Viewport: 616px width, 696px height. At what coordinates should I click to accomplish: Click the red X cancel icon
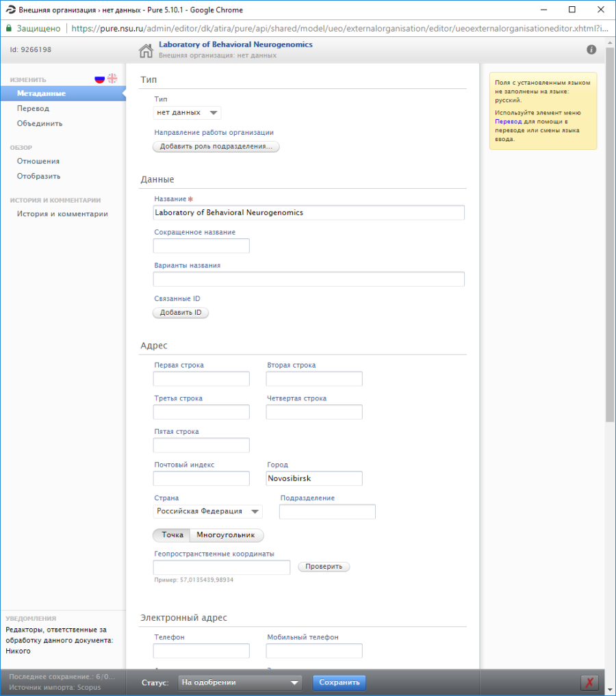pos(589,682)
